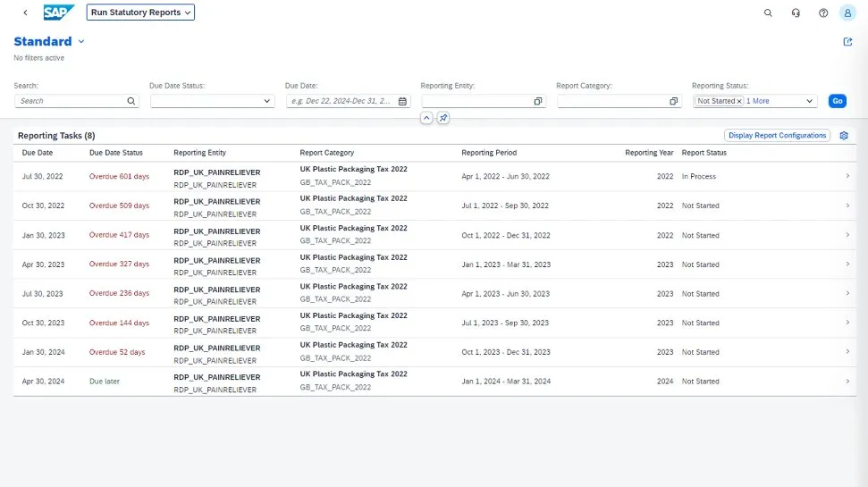Click the share icon near Standard view
The image size is (868, 487).
[x=847, y=42]
